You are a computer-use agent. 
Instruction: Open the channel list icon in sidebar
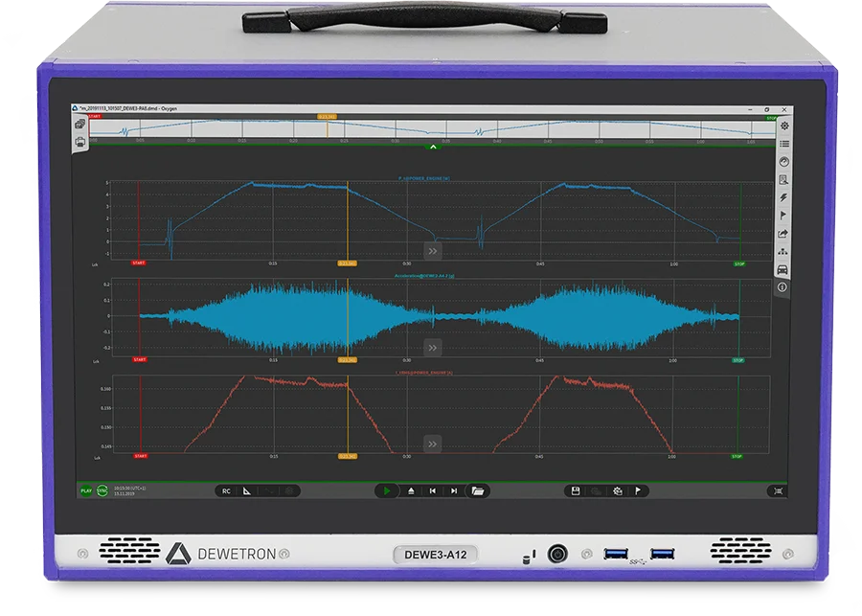coord(784,144)
